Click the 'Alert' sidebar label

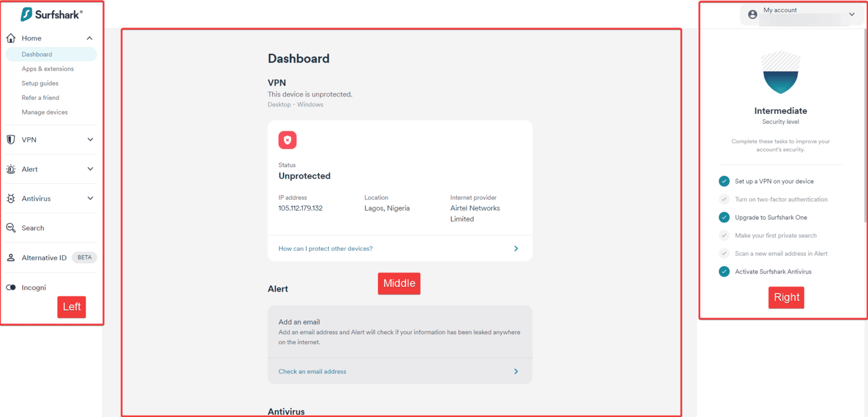pos(30,169)
